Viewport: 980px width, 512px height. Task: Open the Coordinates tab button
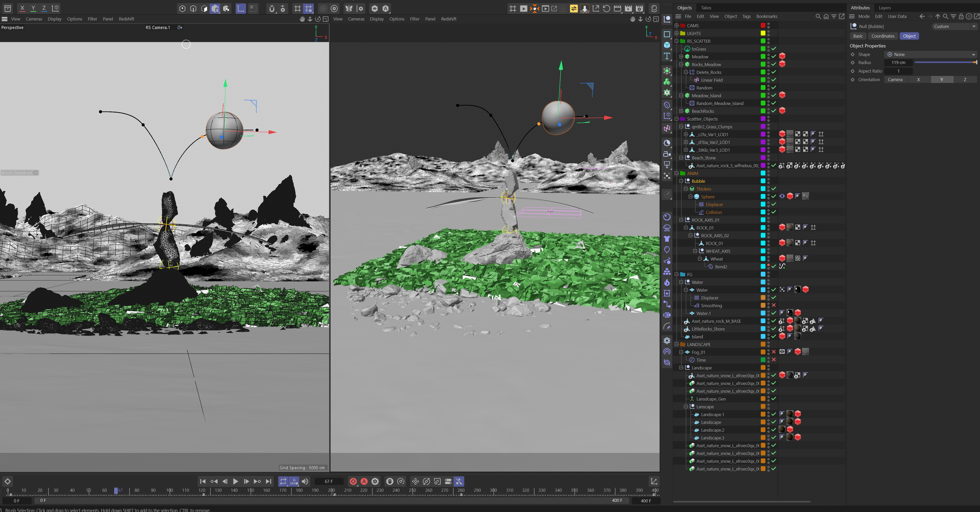point(883,36)
